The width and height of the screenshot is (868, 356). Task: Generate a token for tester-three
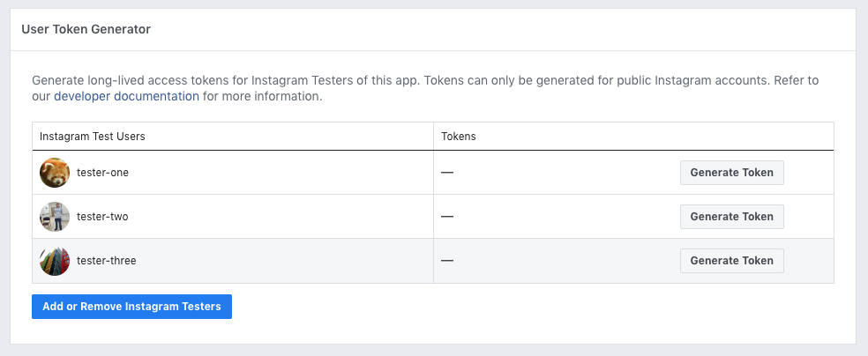[x=731, y=261]
